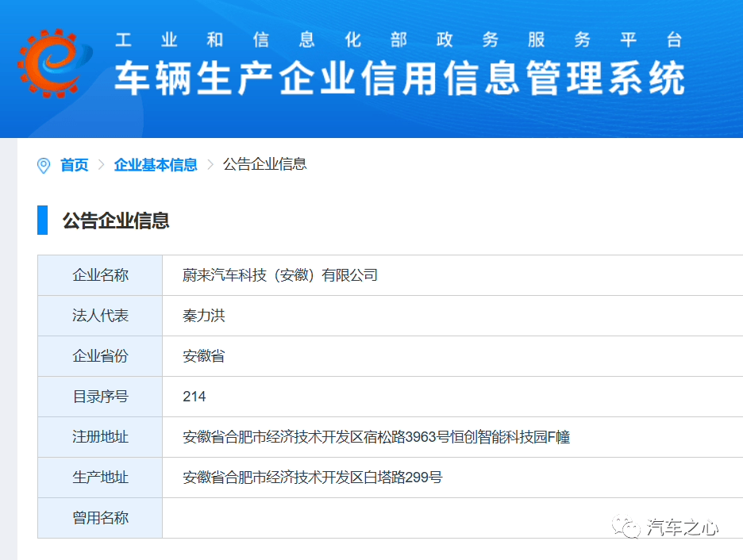Click the MIIT platform gear logo
The image size is (743, 560).
(55, 63)
